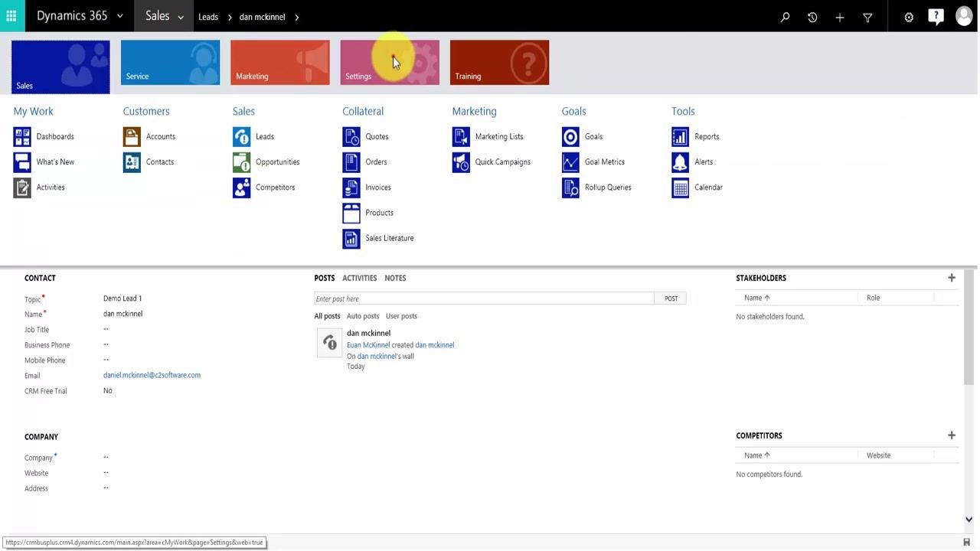Click the POST button
Image resolution: width=980 pixels, height=551 pixels.
[671, 298]
